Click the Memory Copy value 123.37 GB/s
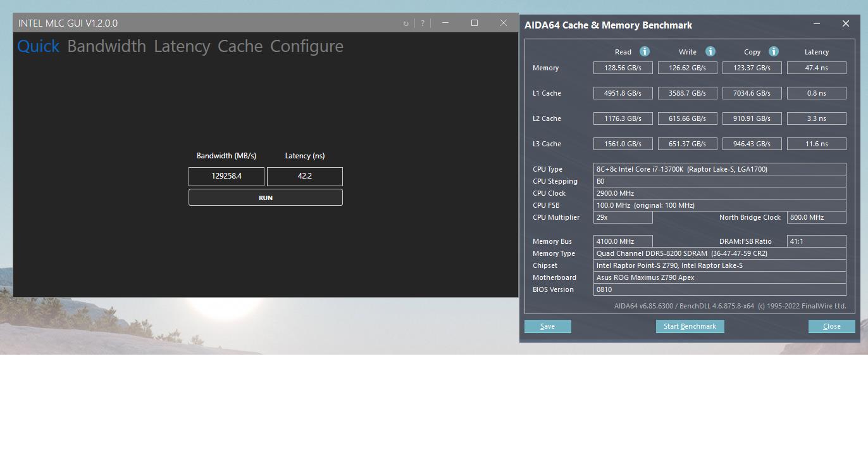Screen dimensions: 868x456 pos(752,68)
